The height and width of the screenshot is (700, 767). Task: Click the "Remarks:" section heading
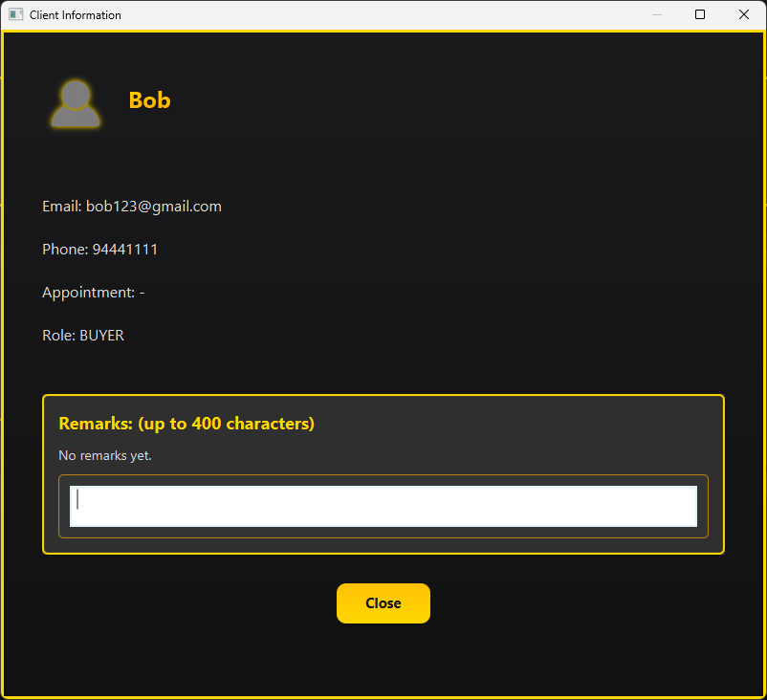(96, 424)
